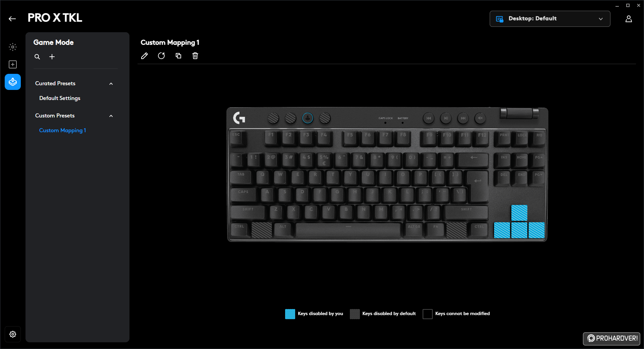644x349 pixels.
Task: Collapse the Custom Presets section
Action: point(111,116)
